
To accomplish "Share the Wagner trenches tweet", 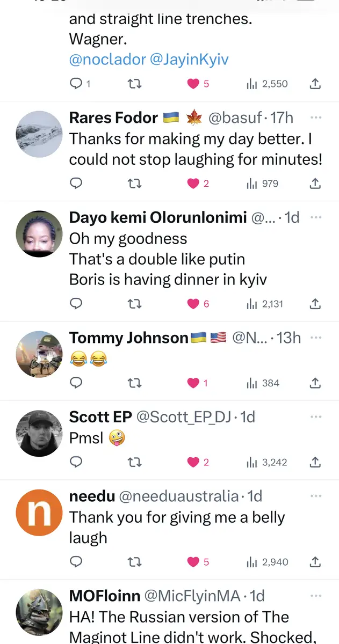I will [x=315, y=84].
